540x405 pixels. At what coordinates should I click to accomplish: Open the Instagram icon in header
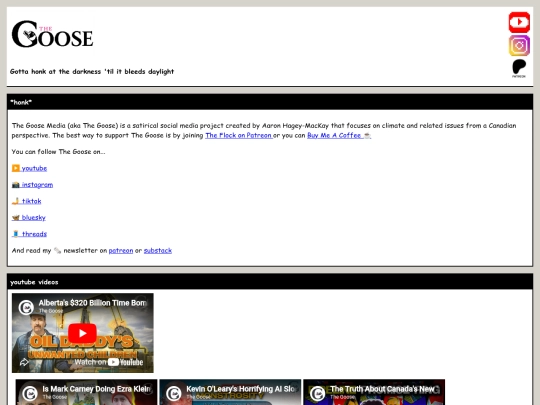click(x=519, y=45)
